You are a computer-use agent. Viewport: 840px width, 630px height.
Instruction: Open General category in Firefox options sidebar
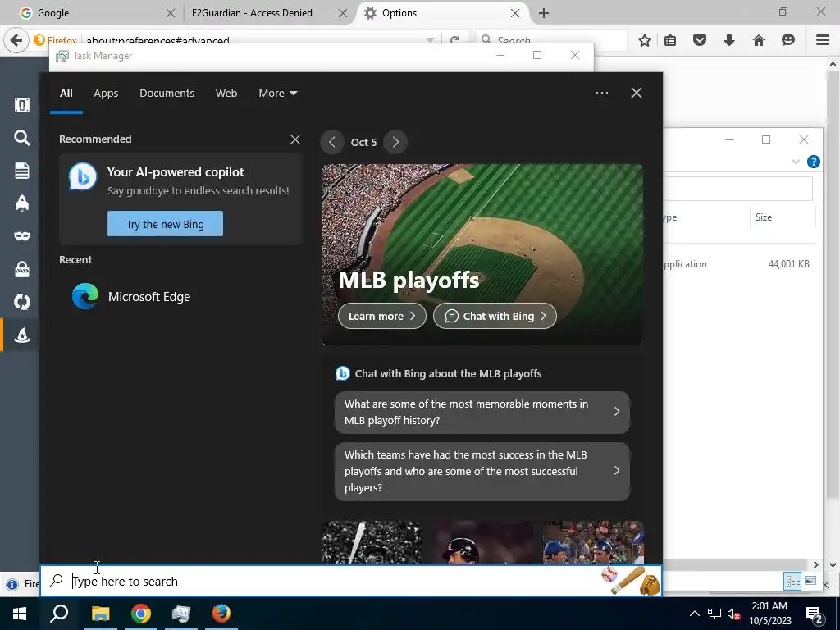click(x=21, y=105)
